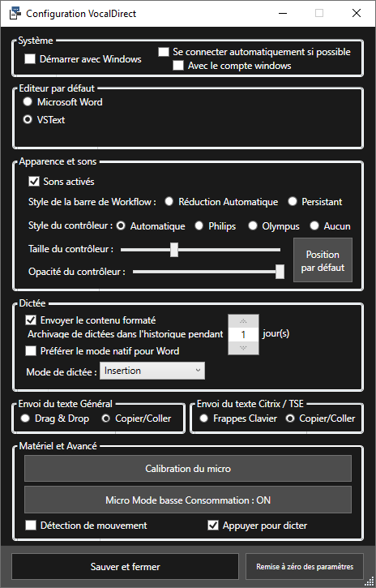The height and width of the screenshot is (588, 376).
Task: Toggle Micro Mode basse Consommation button
Action: 188,500
